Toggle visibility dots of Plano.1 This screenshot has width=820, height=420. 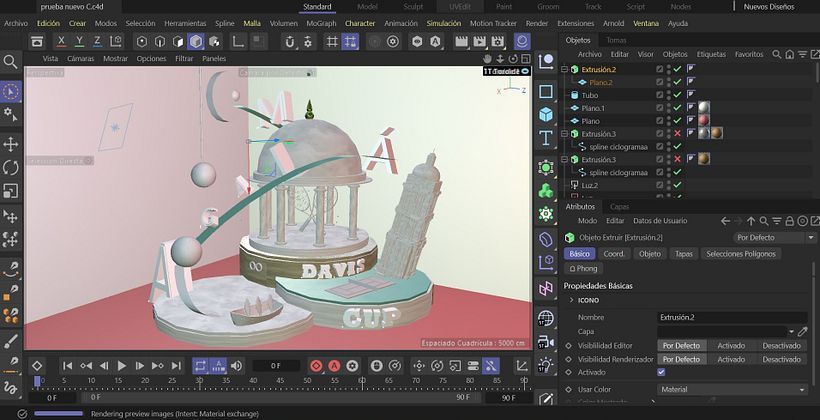coord(668,108)
